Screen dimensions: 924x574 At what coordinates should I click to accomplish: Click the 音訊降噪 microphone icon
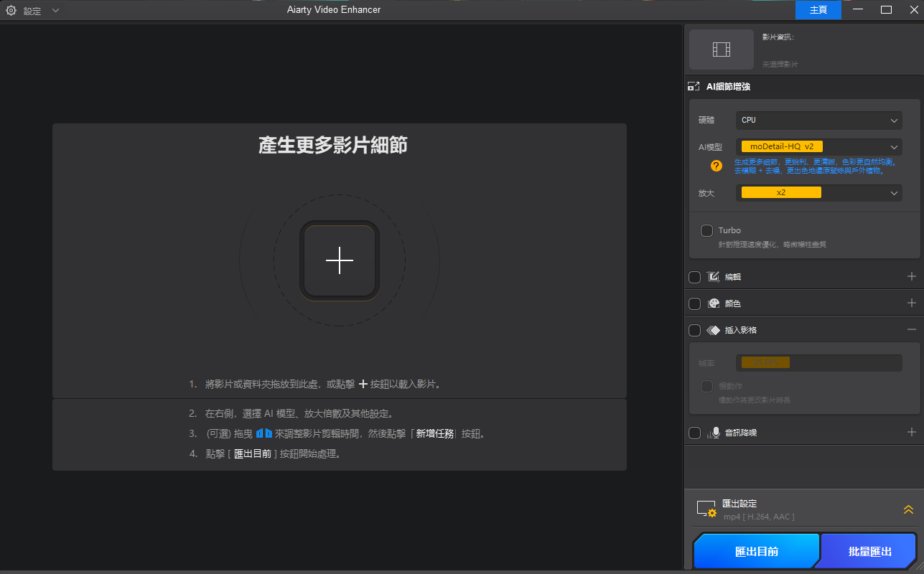(713, 433)
